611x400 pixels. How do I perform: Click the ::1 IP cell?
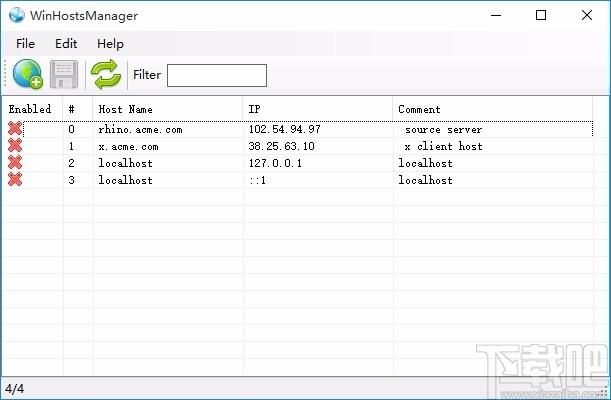[x=258, y=180]
